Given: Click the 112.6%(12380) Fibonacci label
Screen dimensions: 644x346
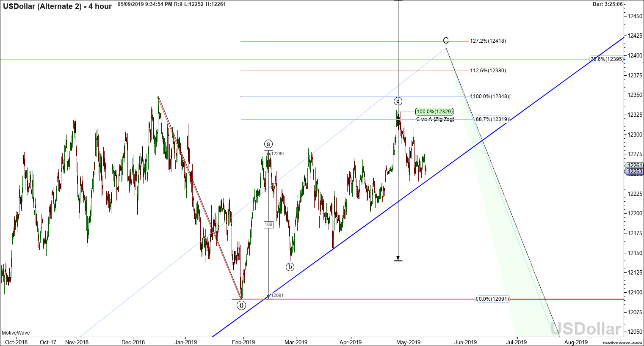Looking at the screenshot, I should (488, 71).
